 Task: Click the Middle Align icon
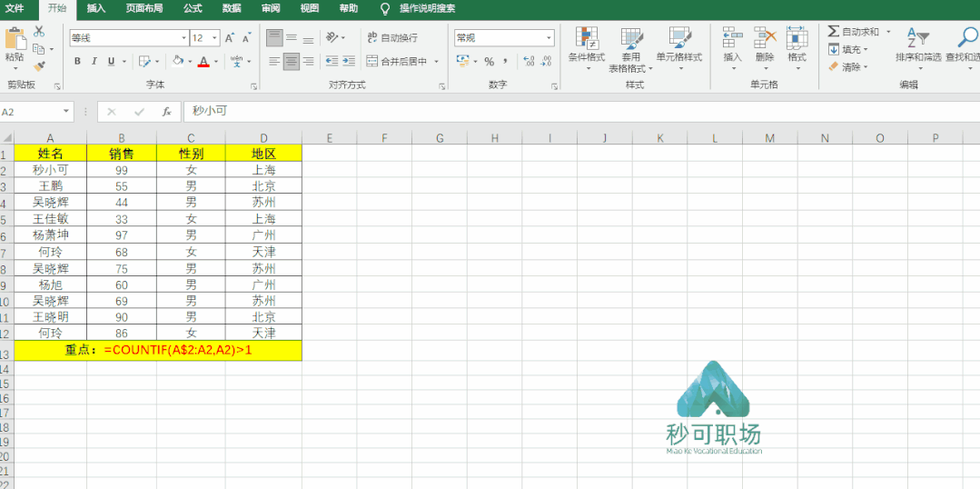[x=292, y=38]
